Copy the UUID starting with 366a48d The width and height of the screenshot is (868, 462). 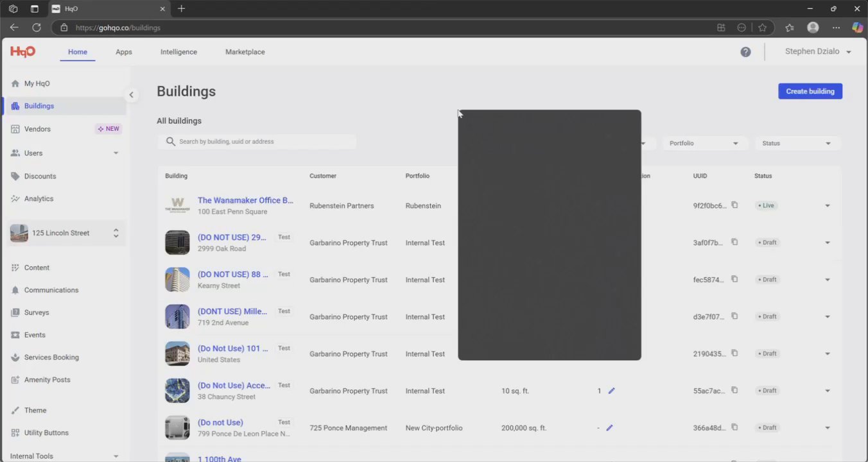click(734, 427)
